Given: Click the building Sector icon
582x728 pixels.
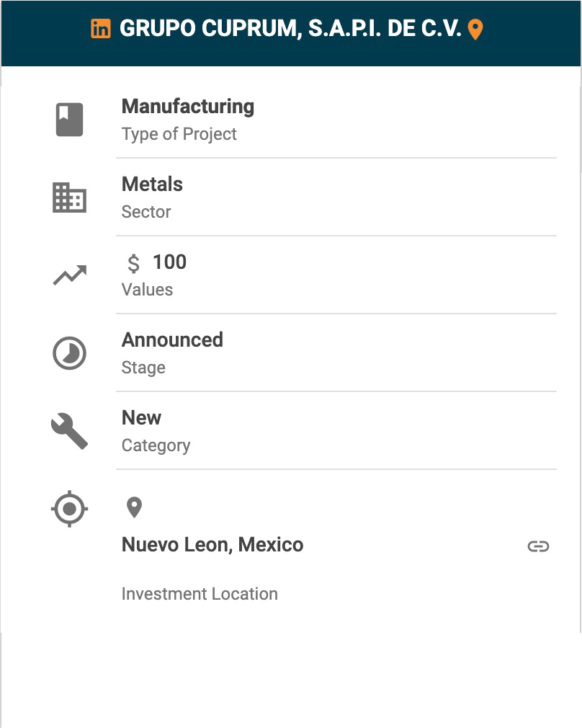Looking at the screenshot, I should (x=70, y=197).
